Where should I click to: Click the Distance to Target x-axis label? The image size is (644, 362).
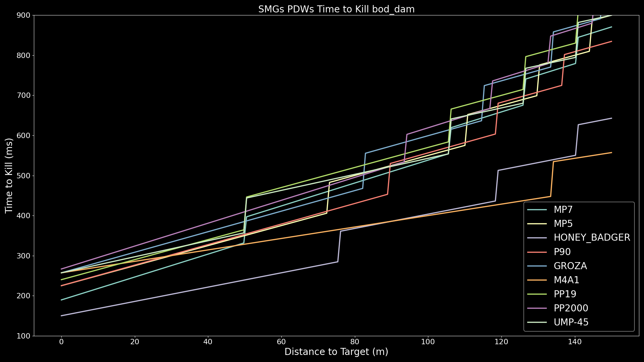point(336,352)
